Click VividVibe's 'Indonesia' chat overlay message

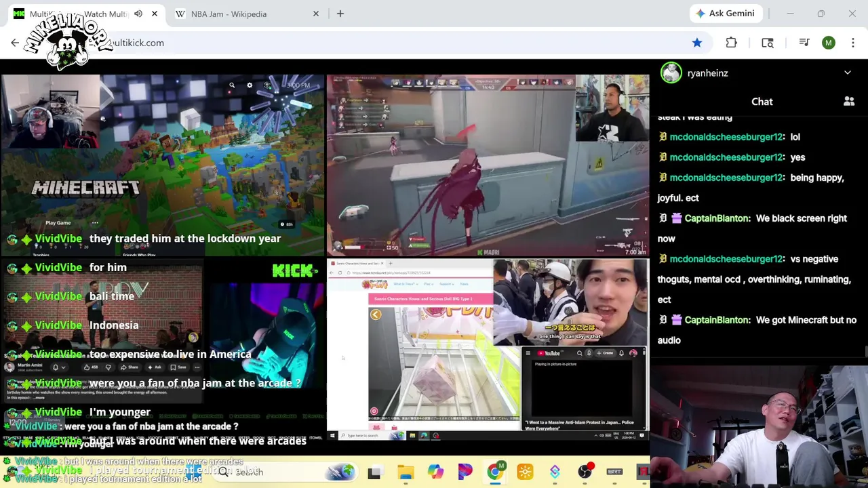coord(114,325)
